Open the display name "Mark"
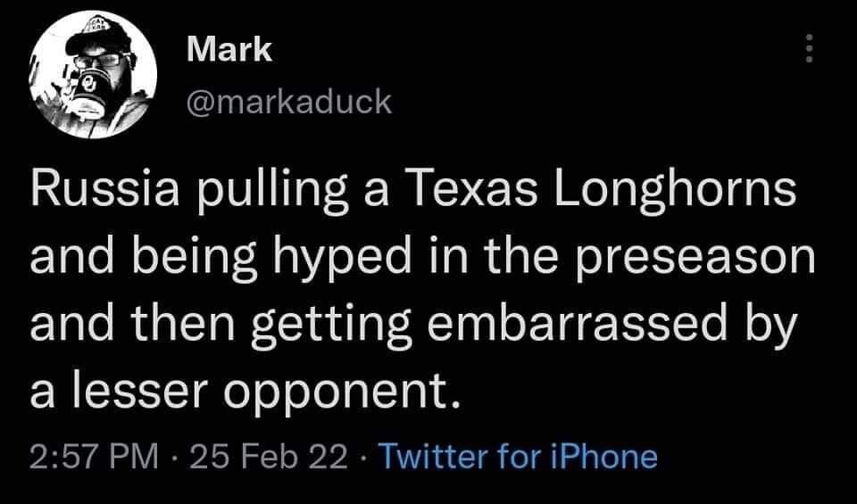 coord(229,49)
